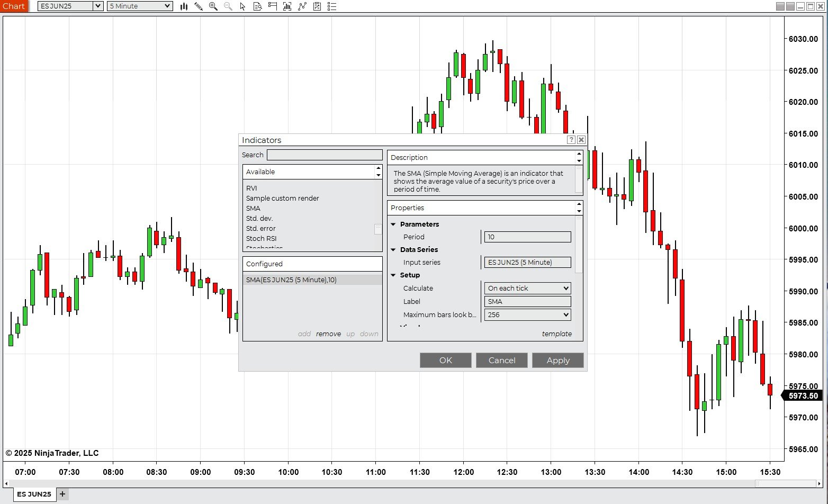Screen dimensions: 828x504
Task: Toggle the Properties section header arrows
Action: 579,208
